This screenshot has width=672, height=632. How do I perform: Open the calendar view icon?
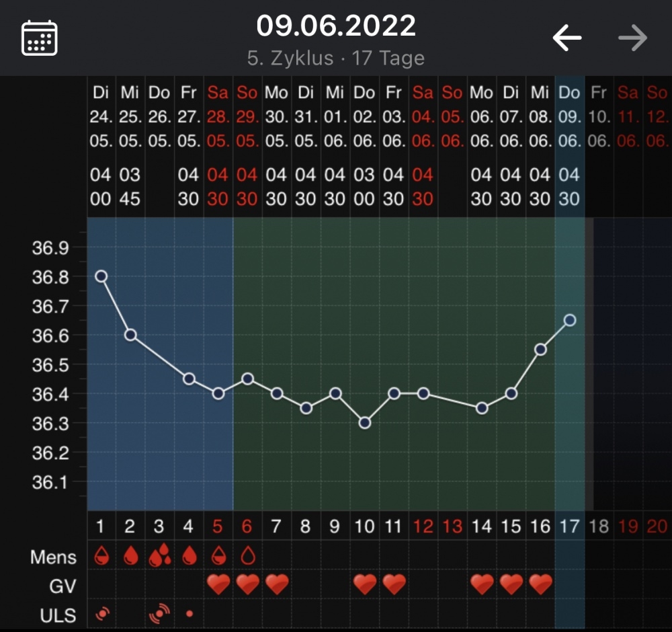coord(40,38)
